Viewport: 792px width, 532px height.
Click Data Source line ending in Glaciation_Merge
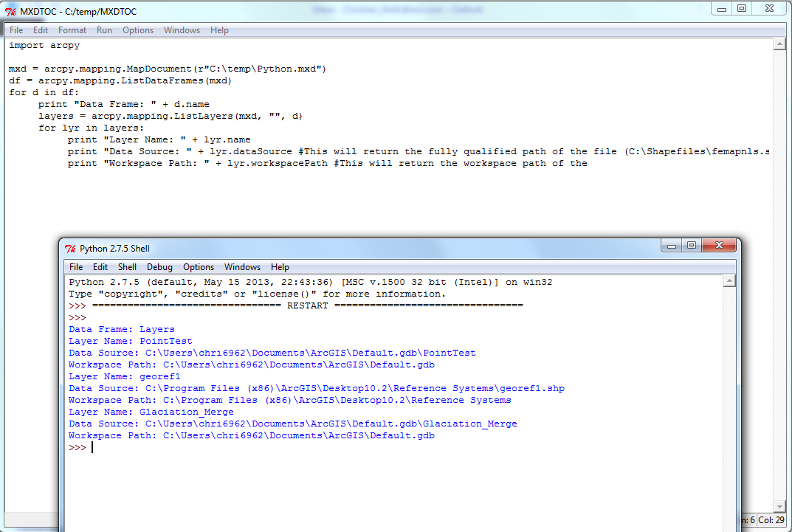[x=293, y=424]
